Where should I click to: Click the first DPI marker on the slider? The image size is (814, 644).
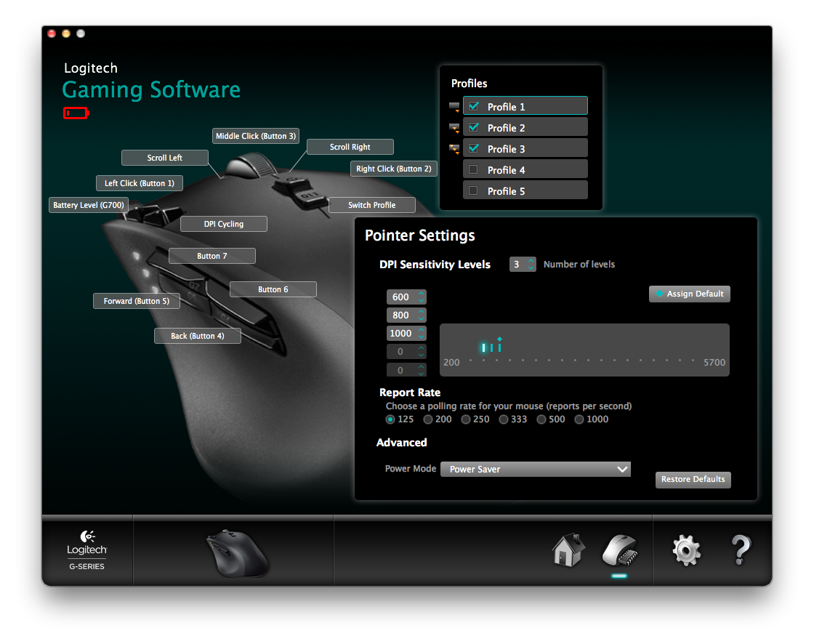point(483,347)
